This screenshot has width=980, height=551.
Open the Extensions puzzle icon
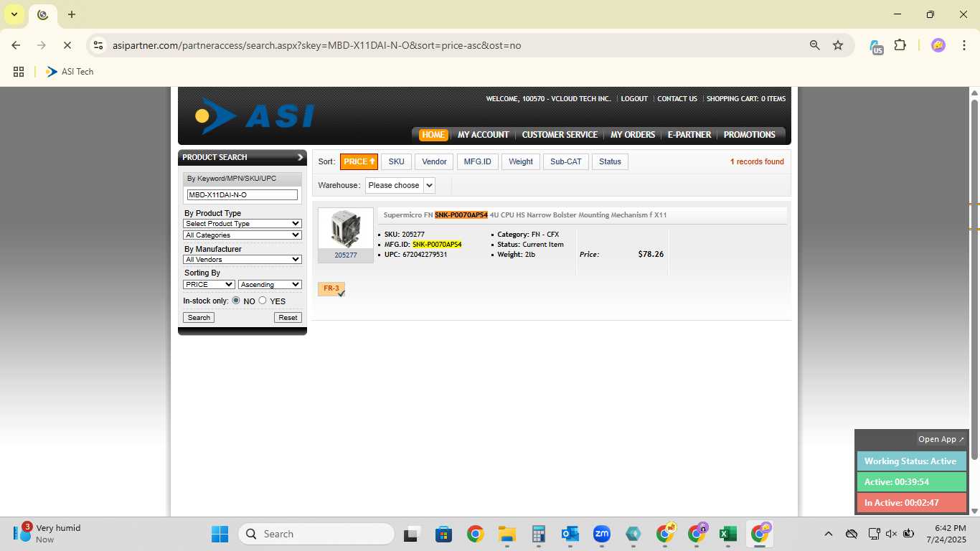click(x=900, y=45)
